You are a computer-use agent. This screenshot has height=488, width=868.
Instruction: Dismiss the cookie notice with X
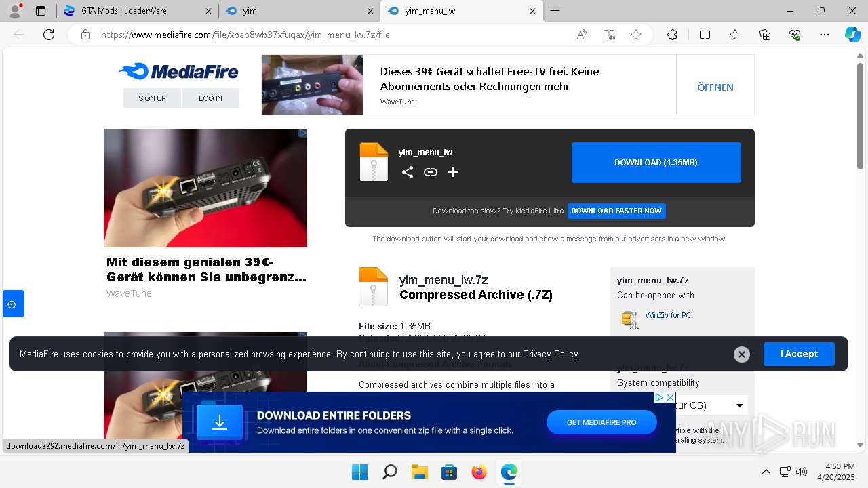tap(742, 354)
